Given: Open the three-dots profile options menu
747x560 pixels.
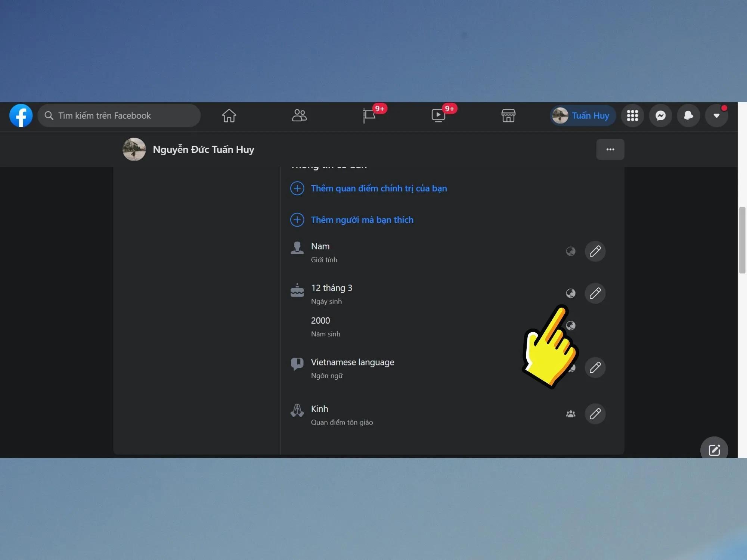Looking at the screenshot, I should click(x=610, y=149).
